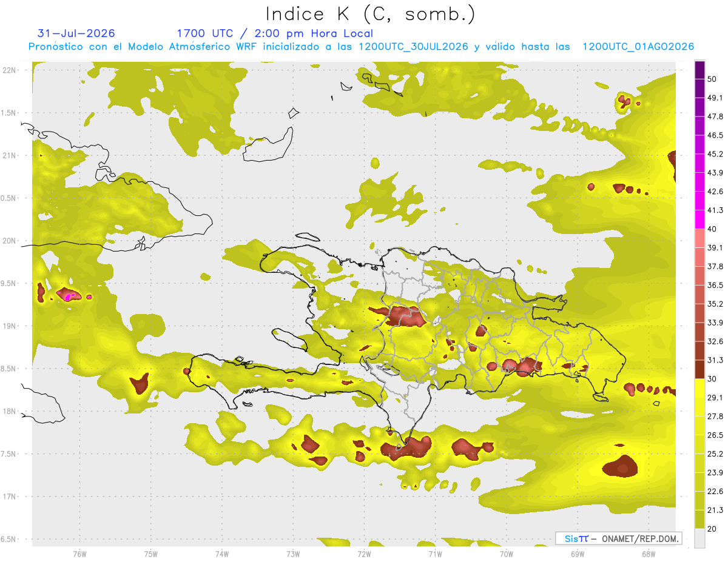The width and height of the screenshot is (728, 562).
Task: Click legend value "30"
Action: (x=712, y=379)
